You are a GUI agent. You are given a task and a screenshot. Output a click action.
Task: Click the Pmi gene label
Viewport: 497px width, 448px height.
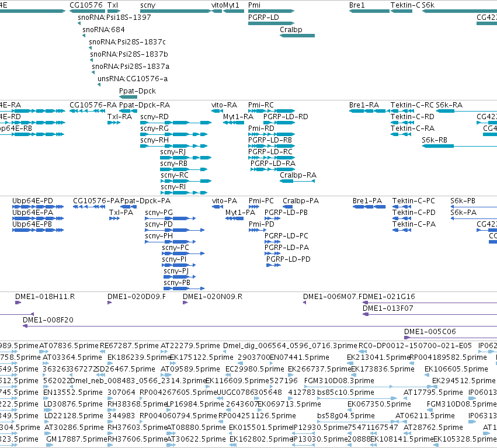[x=254, y=5]
